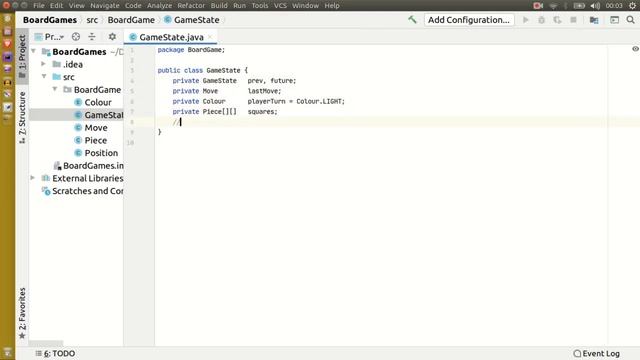Click the clock in system tray
This screenshot has width=640, height=360.
click(x=614, y=5)
